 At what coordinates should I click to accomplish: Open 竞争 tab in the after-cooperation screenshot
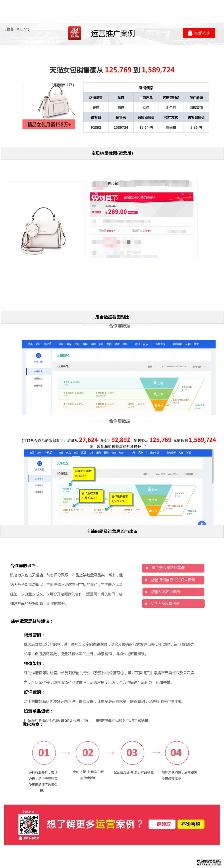coord(140,452)
